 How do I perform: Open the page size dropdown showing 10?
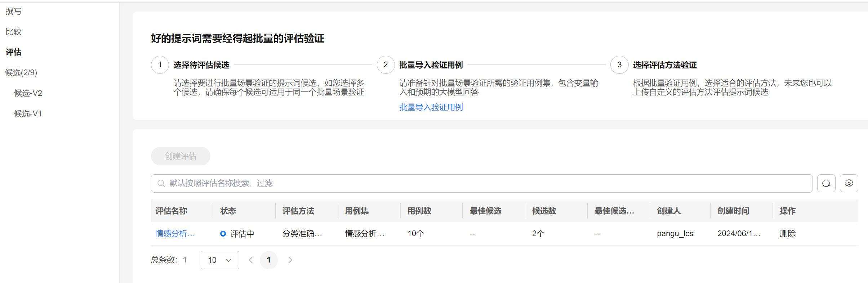pos(220,260)
